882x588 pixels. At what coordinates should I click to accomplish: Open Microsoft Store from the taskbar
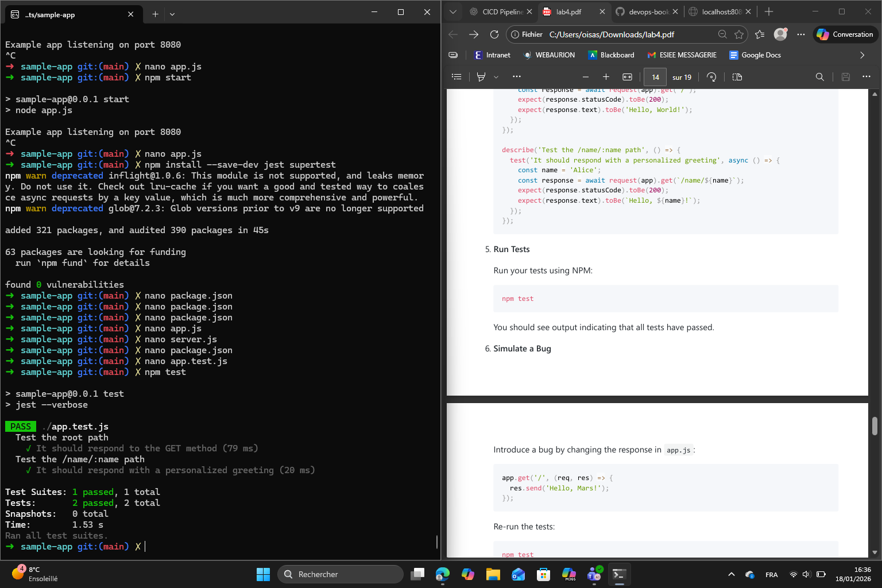543,574
